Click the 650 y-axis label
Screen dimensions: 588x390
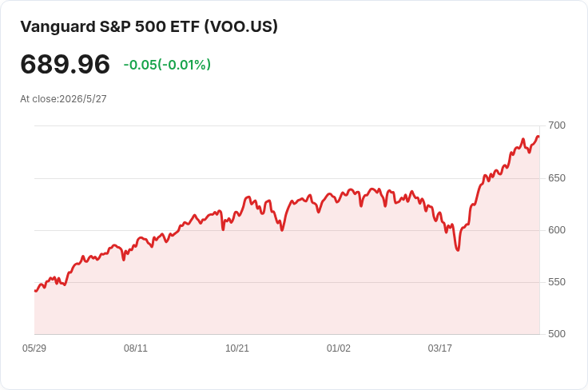(x=557, y=178)
